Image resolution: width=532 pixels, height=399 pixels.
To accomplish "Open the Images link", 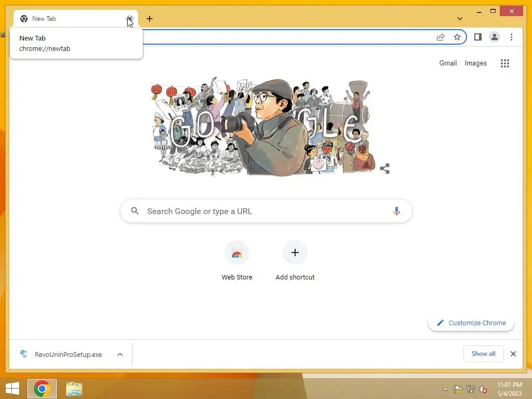I will pos(475,63).
